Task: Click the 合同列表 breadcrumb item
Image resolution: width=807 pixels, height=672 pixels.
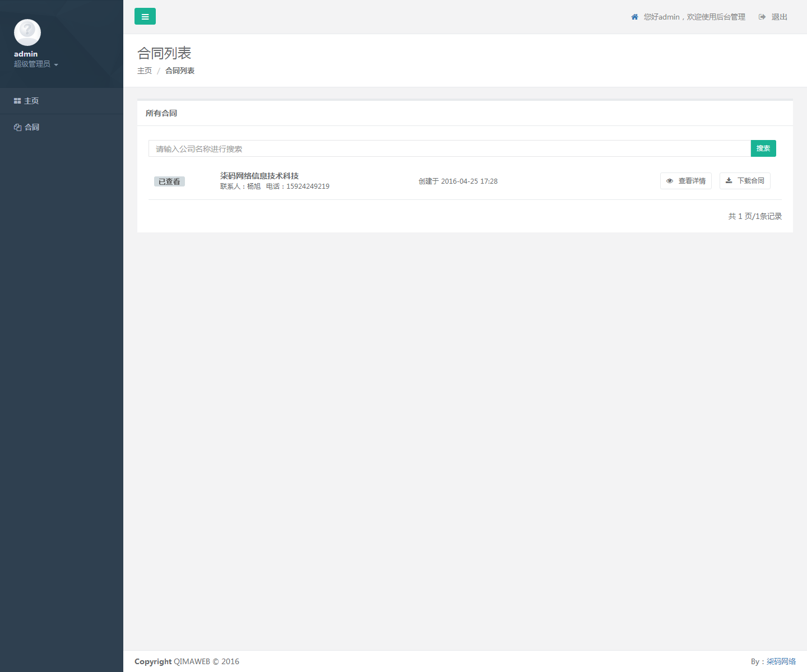Action: click(180, 71)
